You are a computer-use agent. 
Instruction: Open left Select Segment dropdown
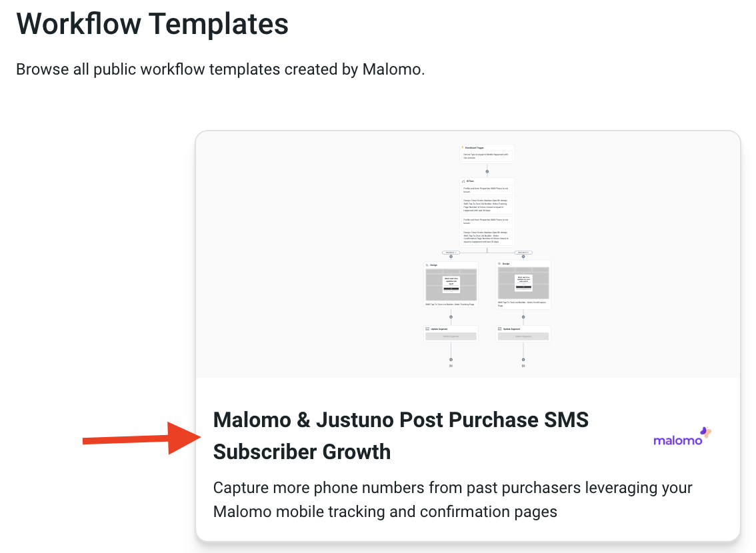pos(451,336)
